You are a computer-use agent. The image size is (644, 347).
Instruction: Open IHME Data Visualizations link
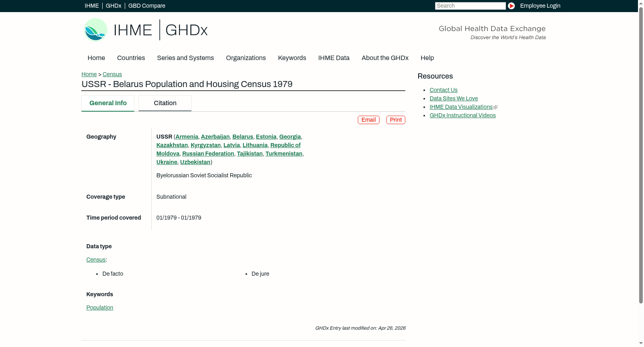tap(461, 107)
